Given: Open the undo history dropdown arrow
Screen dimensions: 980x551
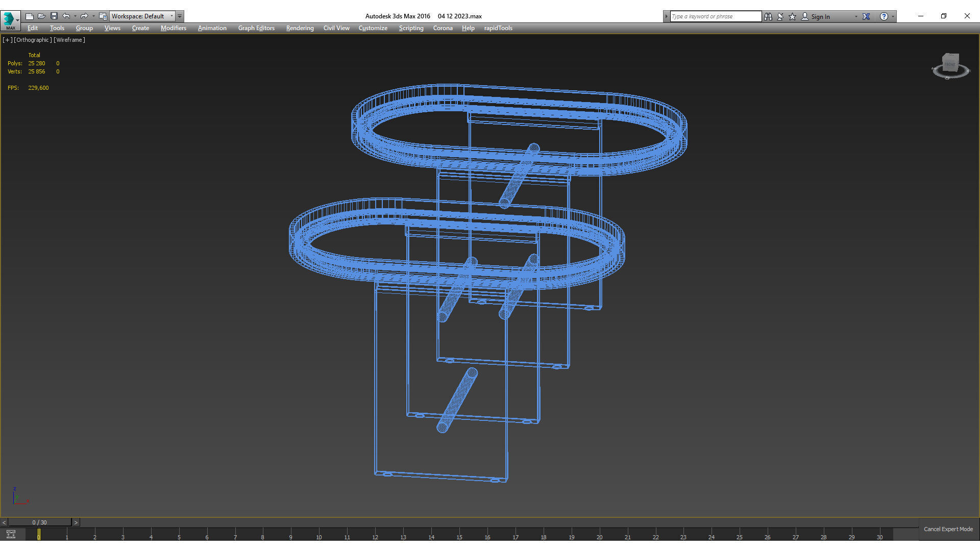Looking at the screenshot, I should pyautogui.click(x=75, y=16).
